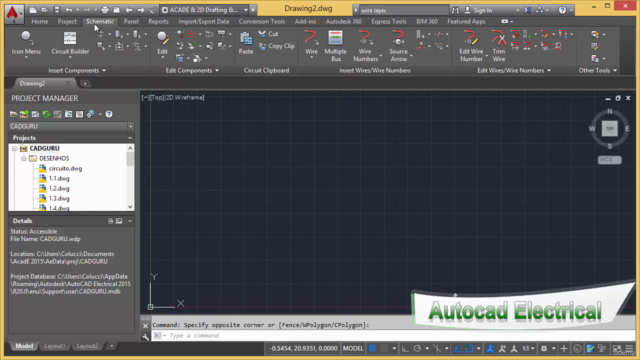Select 1.2.dwg in project tree
Image resolution: width=640 pixels, height=360 pixels.
[x=59, y=189]
